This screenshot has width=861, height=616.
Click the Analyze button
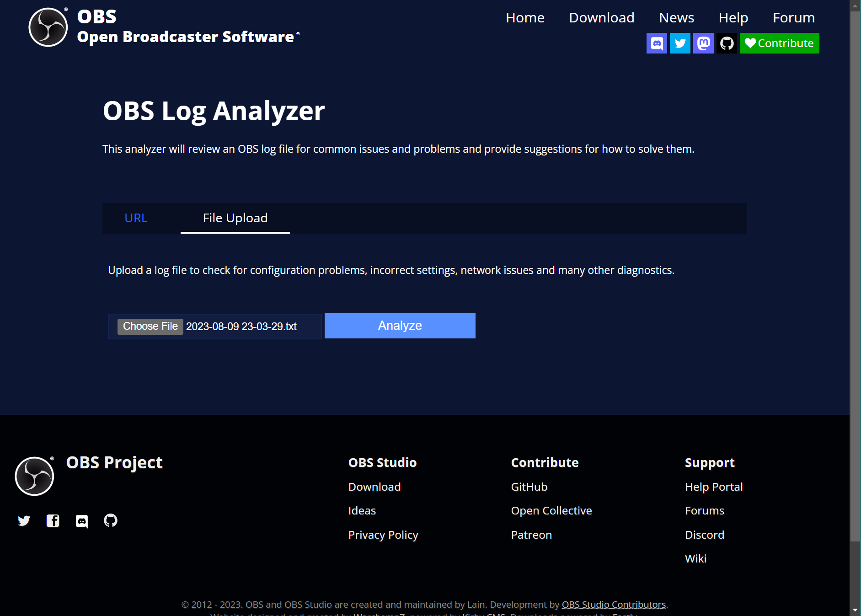399,326
